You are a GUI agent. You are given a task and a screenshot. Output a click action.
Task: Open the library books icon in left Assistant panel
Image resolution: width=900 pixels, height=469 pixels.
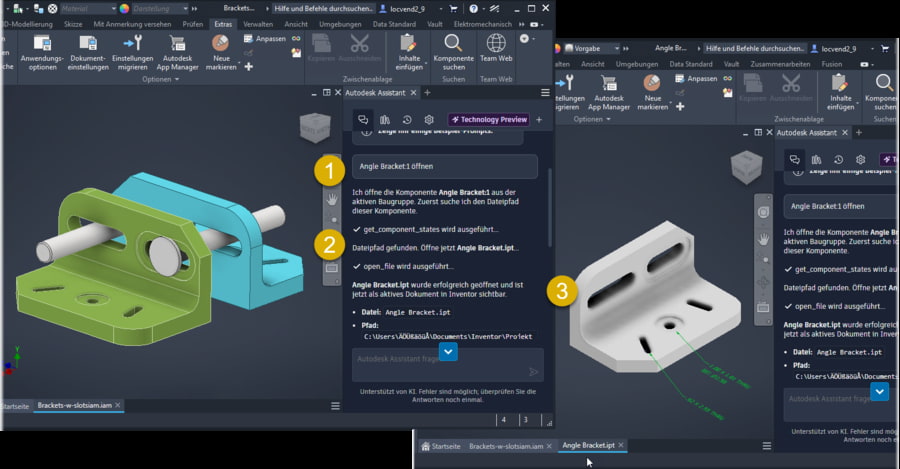click(385, 119)
